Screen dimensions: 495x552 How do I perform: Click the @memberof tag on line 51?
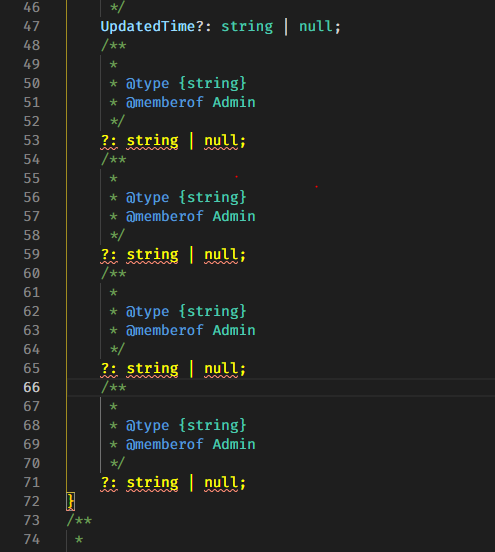tap(165, 102)
